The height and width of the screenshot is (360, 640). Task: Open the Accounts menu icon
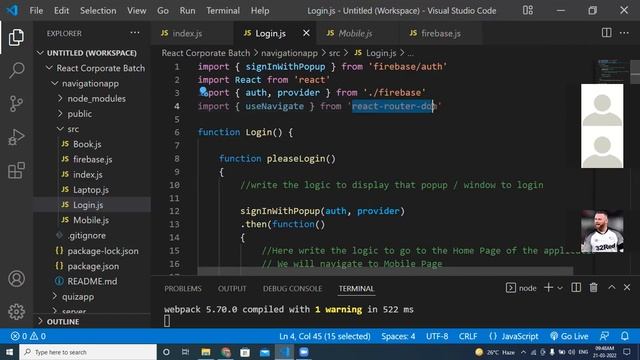[16, 279]
